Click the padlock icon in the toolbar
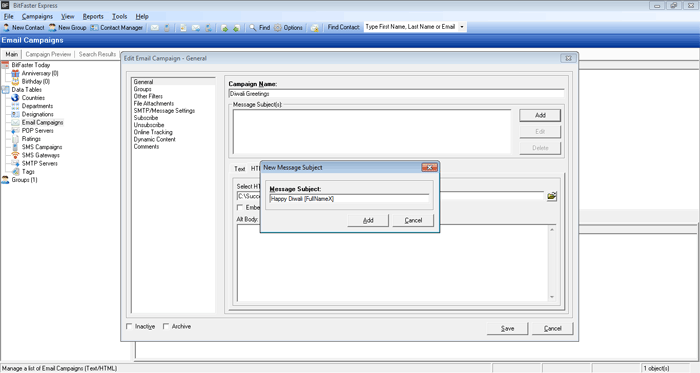This screenshot has height=373, width=700. point(315,28)
